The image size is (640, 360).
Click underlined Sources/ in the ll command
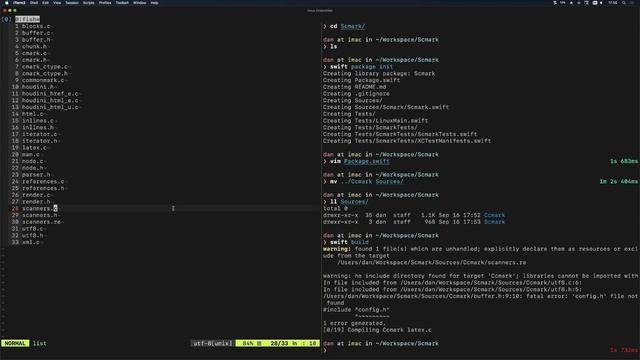click(x=354, y=202)
